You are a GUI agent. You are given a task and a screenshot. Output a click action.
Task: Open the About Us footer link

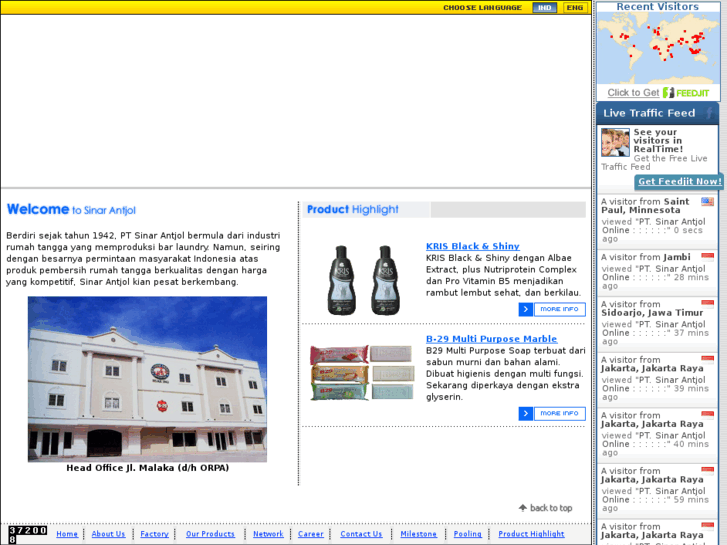pyautogui.click(x=108, y=534)
